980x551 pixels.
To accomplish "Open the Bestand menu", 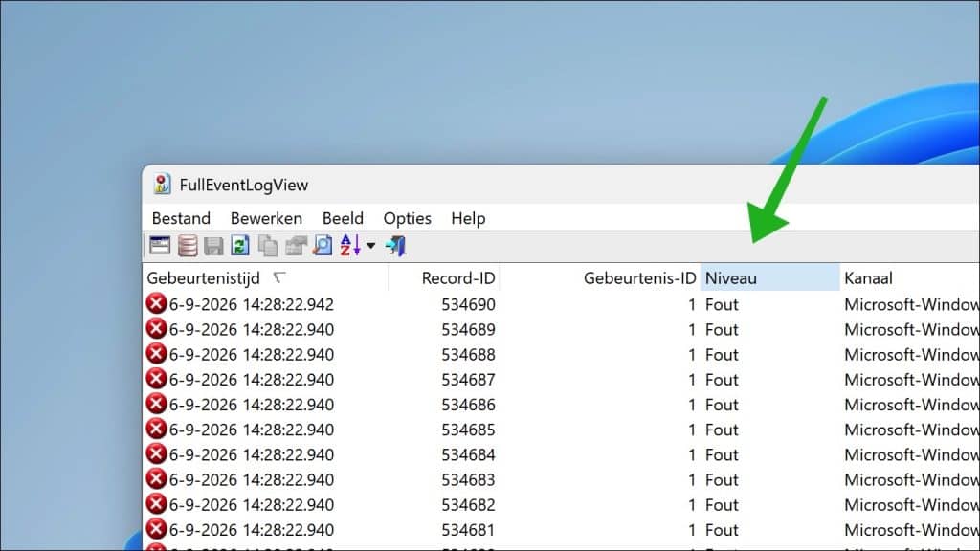I will 181,218.
